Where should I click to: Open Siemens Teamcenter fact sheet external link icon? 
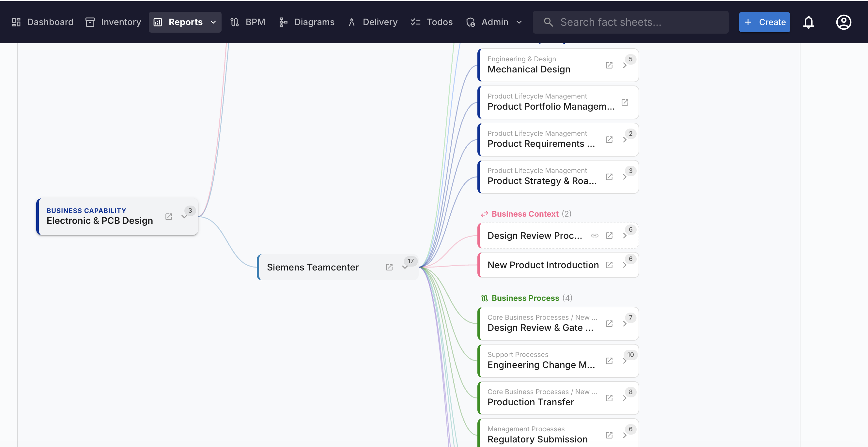pyautogui.click(x=389, y=267)
